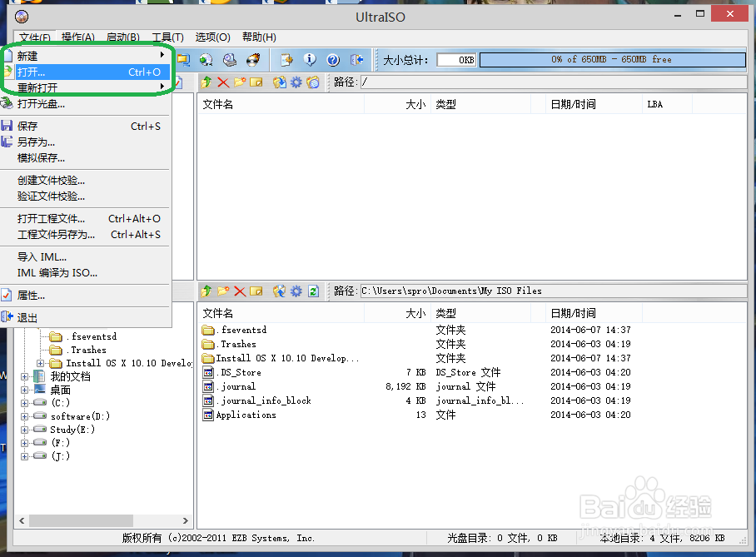Choose 打开工程文件... menu item

(86, 219)
